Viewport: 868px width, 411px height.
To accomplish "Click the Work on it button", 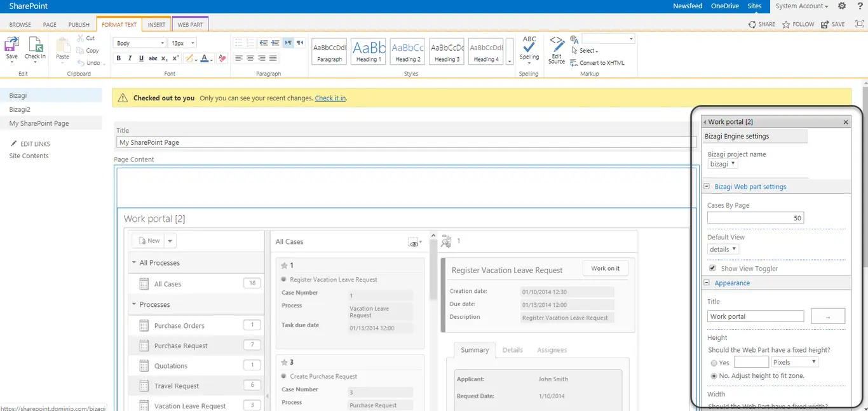I will pyautogui.click(x=605, y=269).
